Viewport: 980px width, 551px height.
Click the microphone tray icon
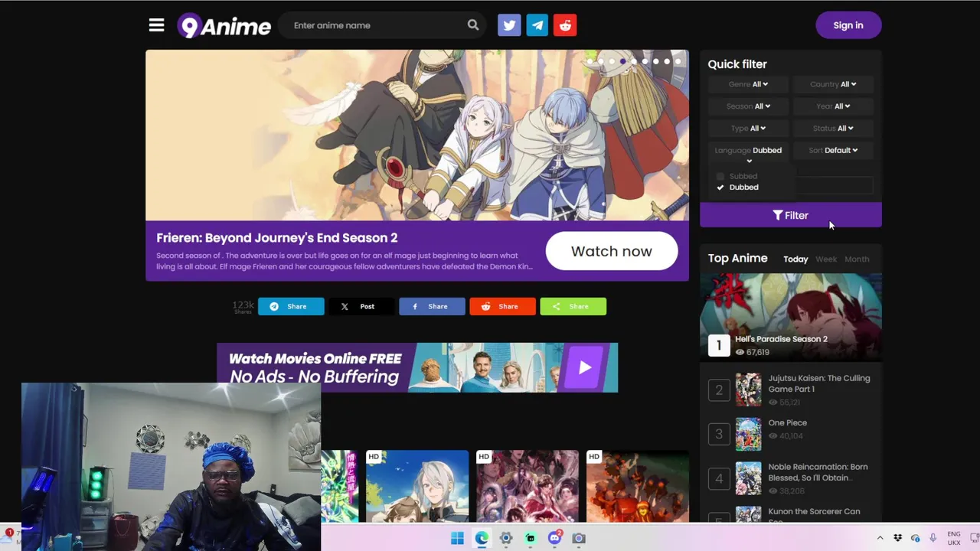[933, 538]
